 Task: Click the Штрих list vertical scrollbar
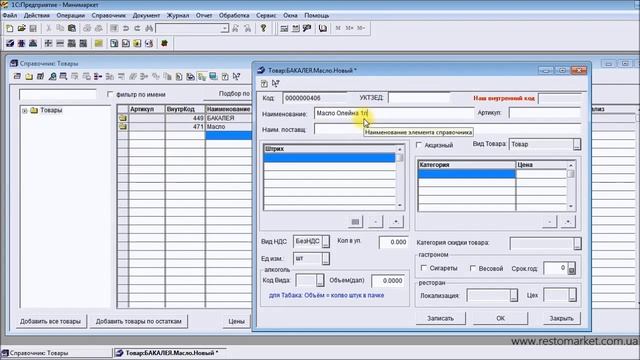click(400, 178)
